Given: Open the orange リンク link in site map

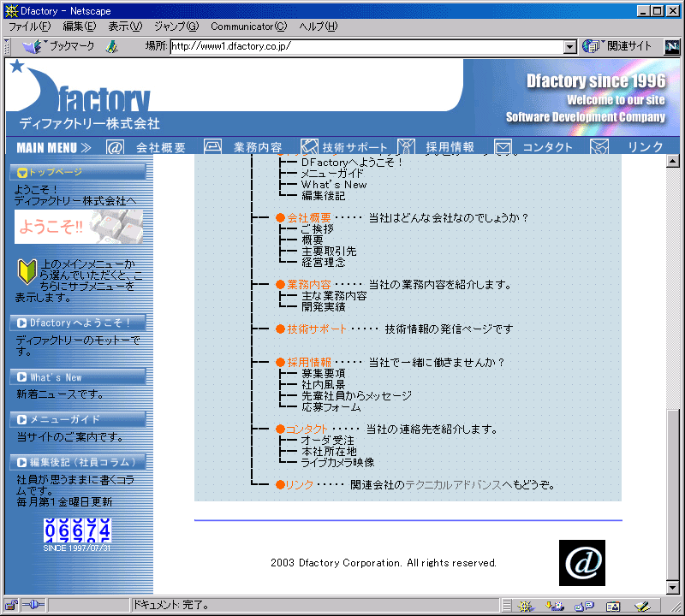Looking at the screenshot, I should [300, 484].
